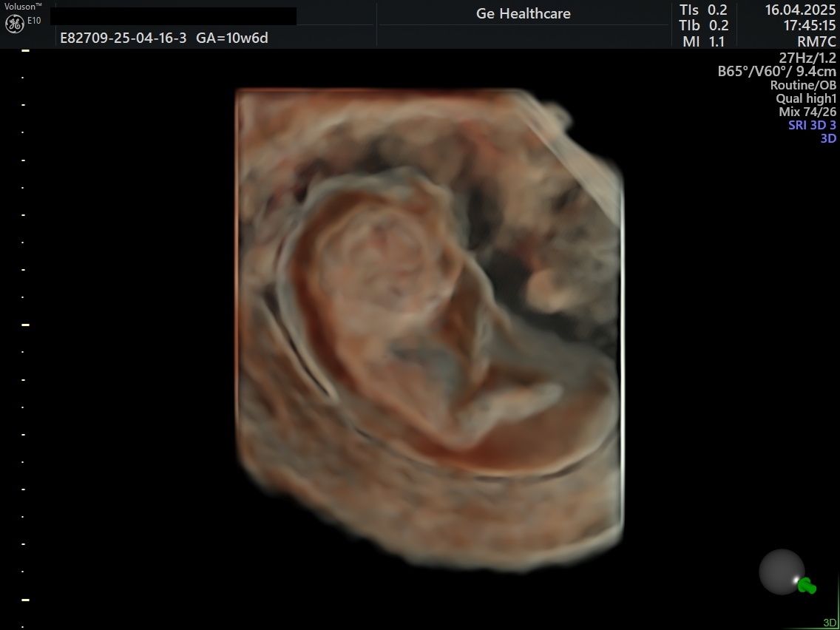Select the SRI 3D 3 setting
Screen dimensions: 840x630
click(x=812, y=125)
